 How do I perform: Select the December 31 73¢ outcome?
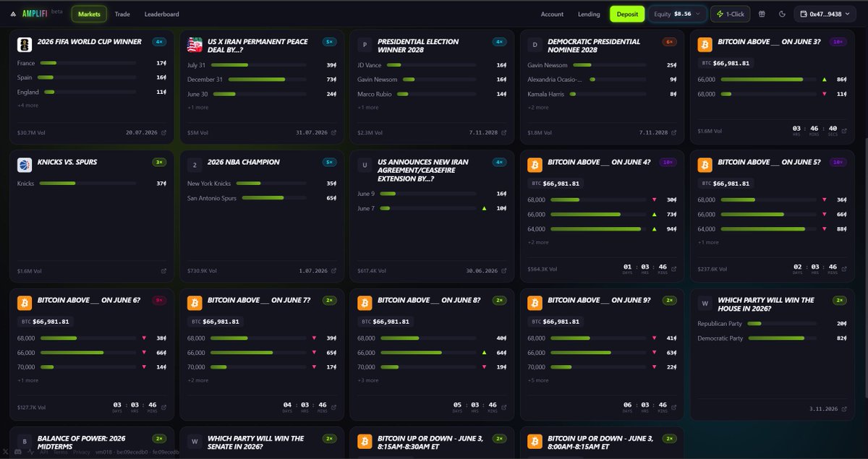[262, 80]
